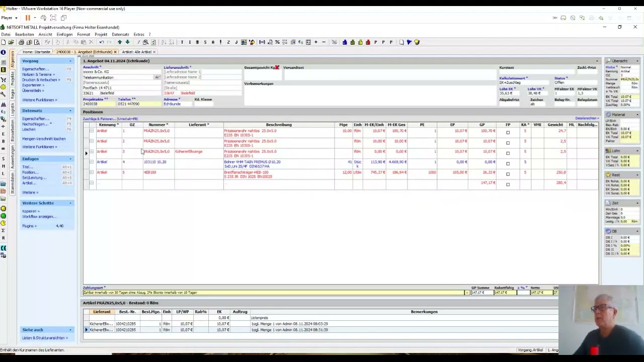Click the wrench sidebar icon

click(x=4, y=95)
